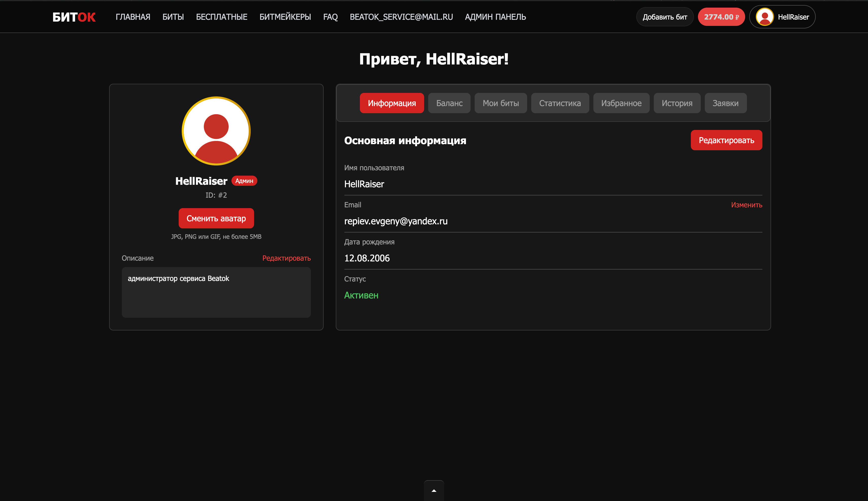Open the Мои биты tab

coord(500,103)
